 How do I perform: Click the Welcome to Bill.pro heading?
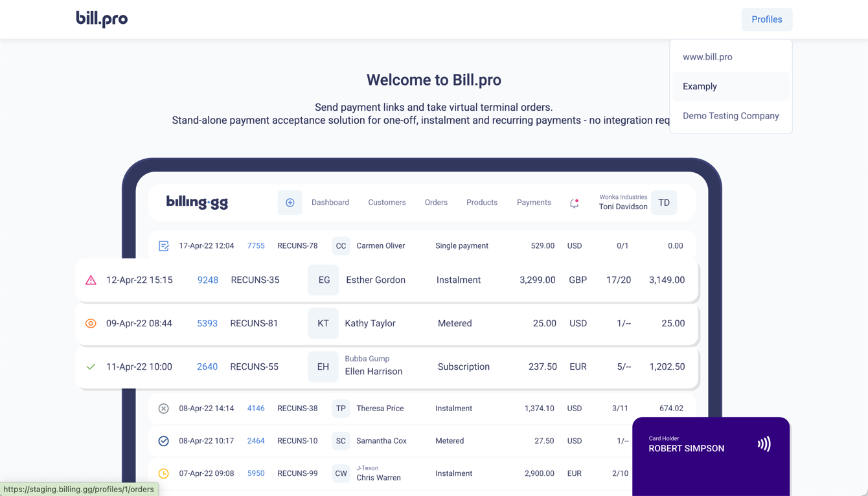pyautogui.click(x=434, y=80)
